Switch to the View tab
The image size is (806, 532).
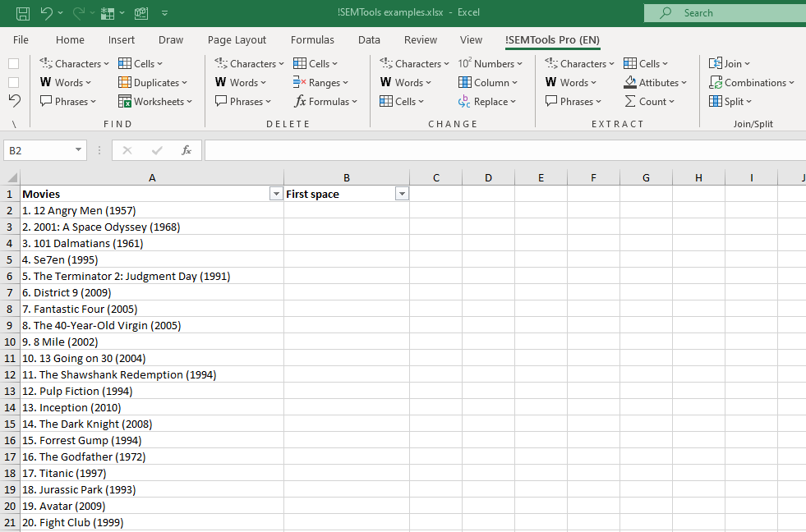pyautogui.click(x=471, y=40)
